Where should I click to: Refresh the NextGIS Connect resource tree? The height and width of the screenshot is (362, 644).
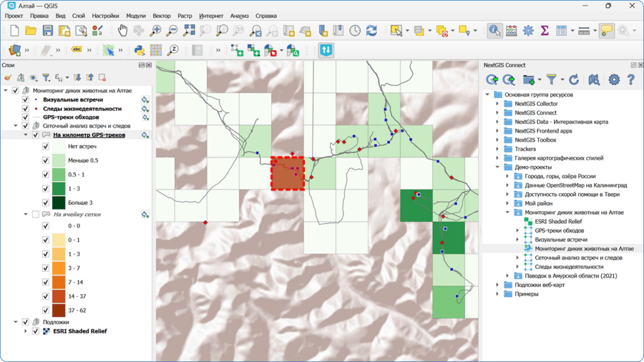click(574, 80)
